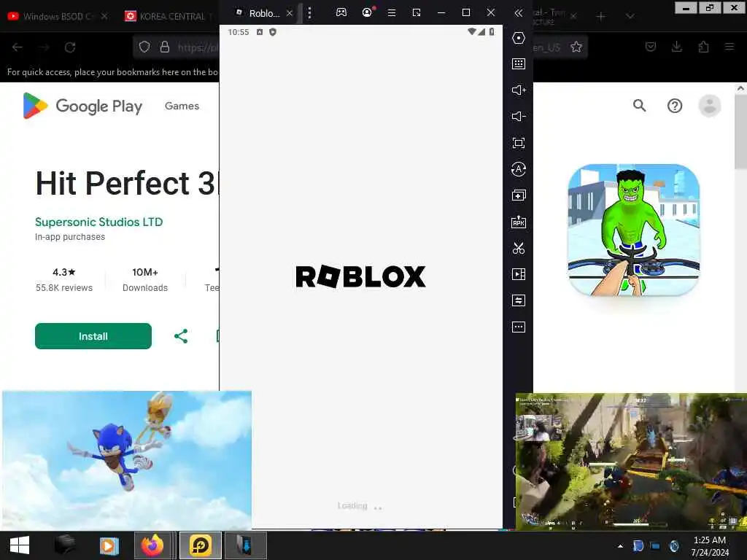
Task: Open the video recorder icon in sidebar
Action: (x=519, y=274)
